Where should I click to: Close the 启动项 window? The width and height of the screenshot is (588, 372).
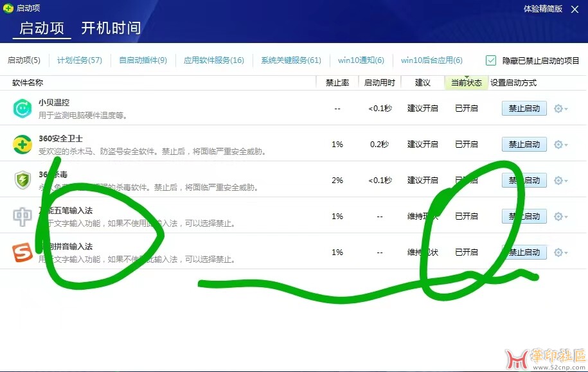click(575, 9)
